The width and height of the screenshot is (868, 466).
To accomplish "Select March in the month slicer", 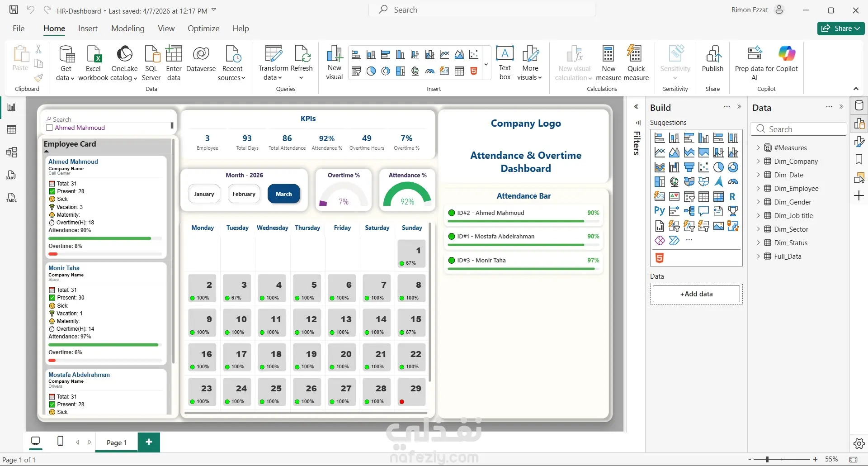I will pos(284,194).
